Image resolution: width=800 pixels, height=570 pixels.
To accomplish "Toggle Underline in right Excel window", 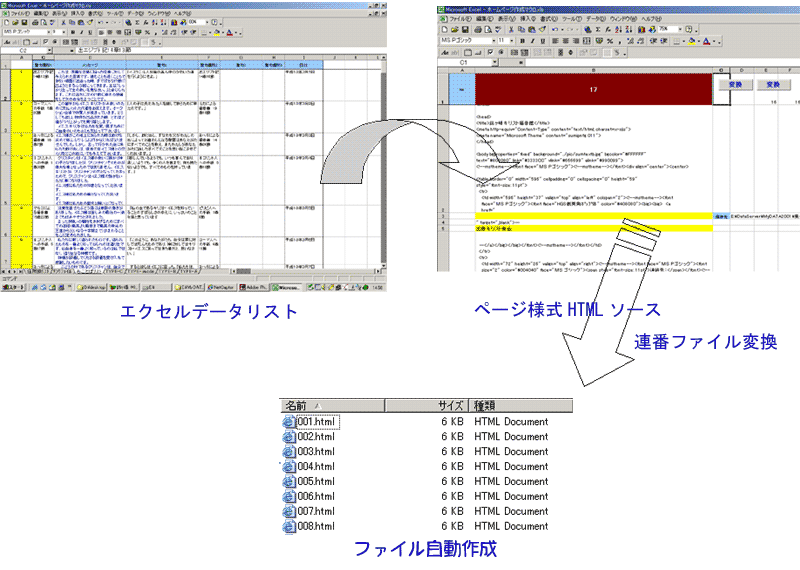I will pyautogui.click(x=542, y=41).
